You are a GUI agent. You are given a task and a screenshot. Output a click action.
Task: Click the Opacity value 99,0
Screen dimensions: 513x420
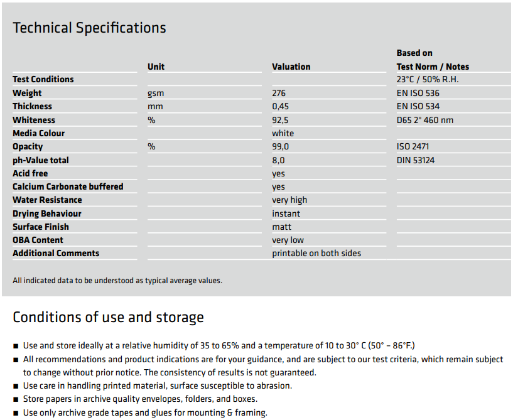(280, 146)
